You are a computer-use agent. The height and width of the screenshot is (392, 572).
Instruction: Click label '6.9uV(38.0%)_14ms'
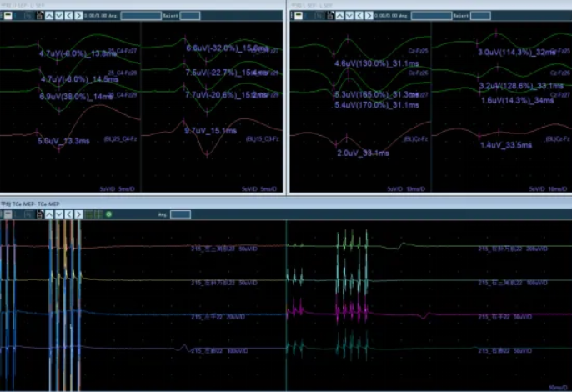pos(76,97)
